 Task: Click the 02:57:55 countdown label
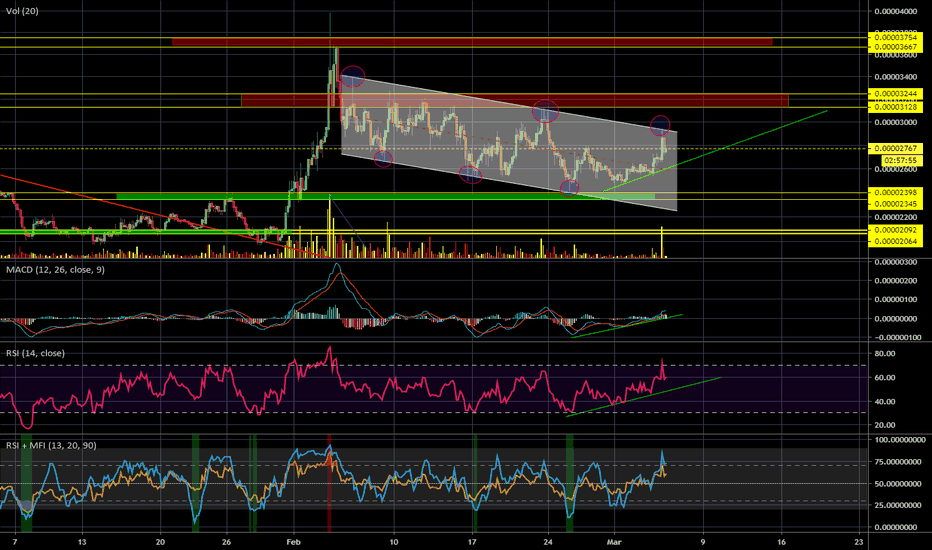[x=903, y=161]
